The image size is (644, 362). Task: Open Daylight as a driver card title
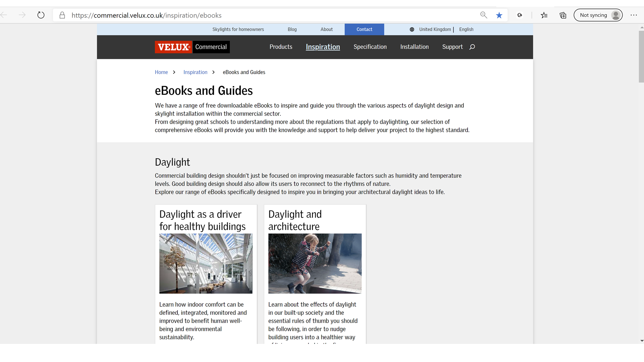202,220
